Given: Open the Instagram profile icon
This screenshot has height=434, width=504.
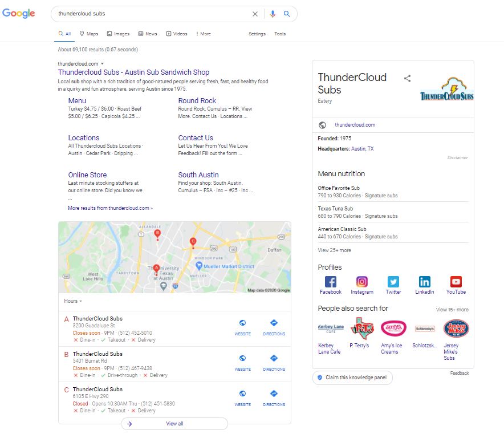Looking at the screenshot, I should click(361, 282).
